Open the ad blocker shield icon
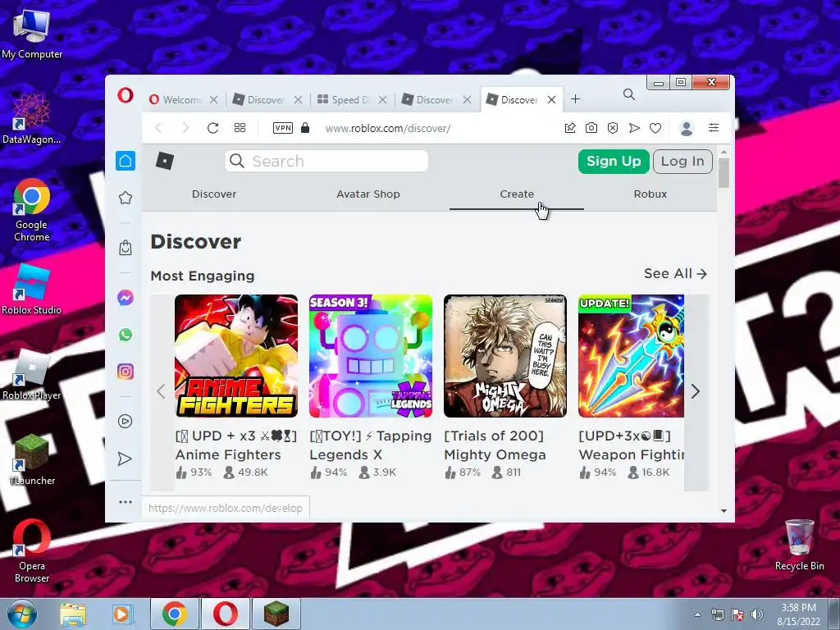The image size is (840, 630). click(613, 128)
